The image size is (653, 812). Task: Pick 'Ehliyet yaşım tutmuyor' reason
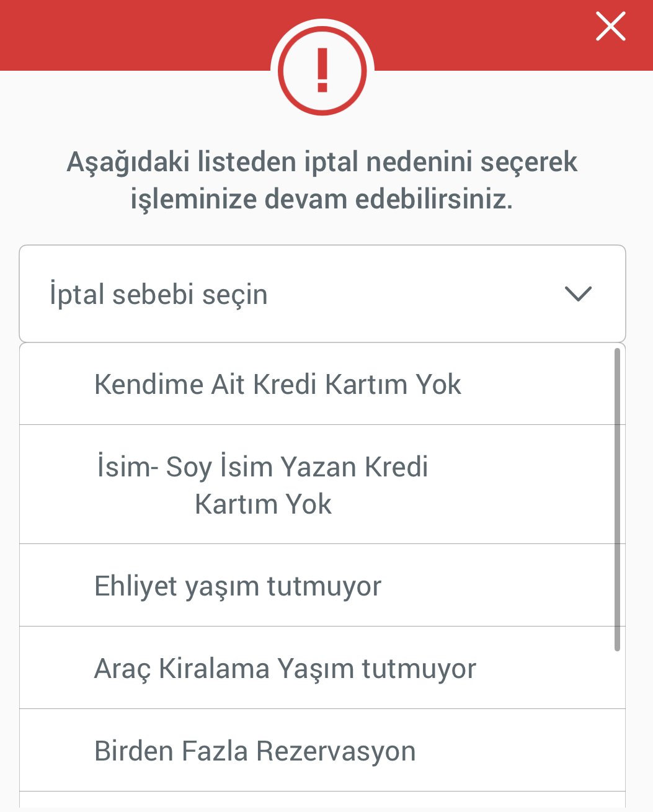(322, 586)
